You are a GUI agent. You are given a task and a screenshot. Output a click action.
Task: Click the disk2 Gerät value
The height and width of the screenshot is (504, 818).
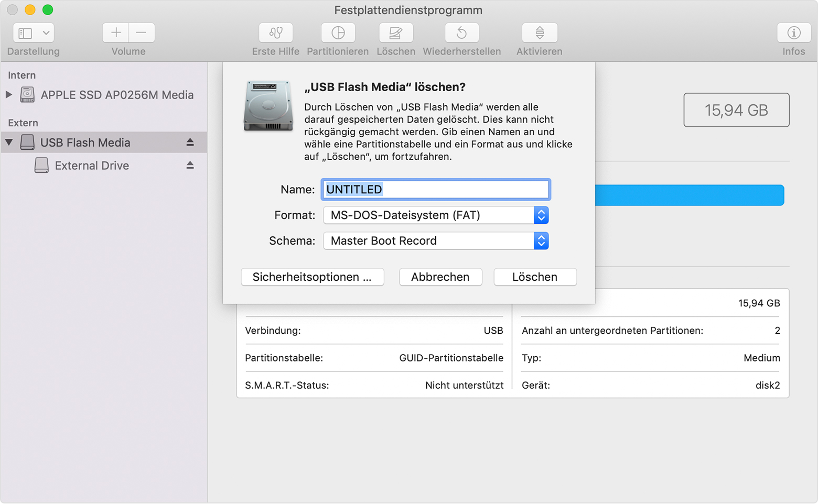pyautogui.click(x=768, y=385)
